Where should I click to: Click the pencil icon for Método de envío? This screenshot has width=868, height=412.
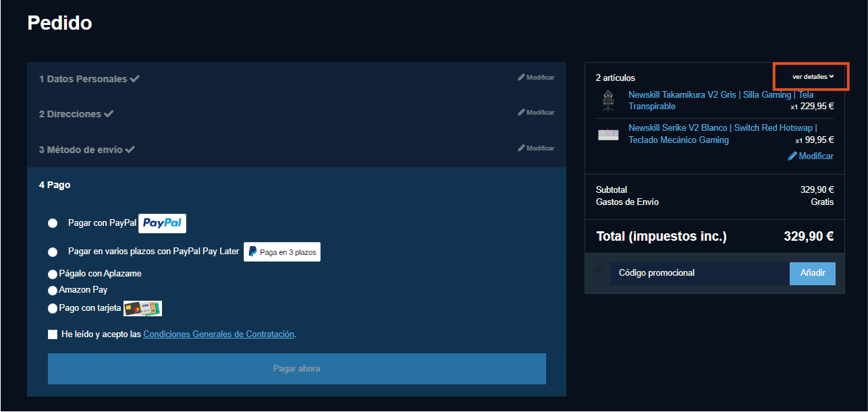tap(521, 148)
